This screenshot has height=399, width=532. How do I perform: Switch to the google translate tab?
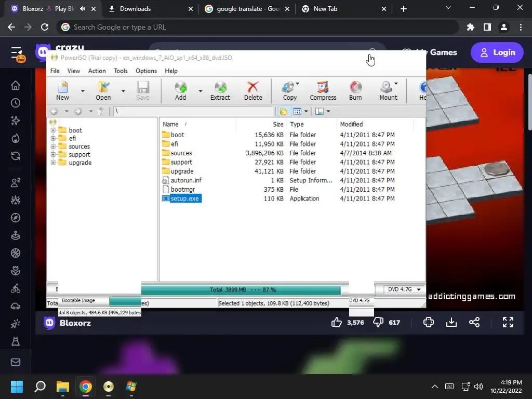(x=247, y=9)
